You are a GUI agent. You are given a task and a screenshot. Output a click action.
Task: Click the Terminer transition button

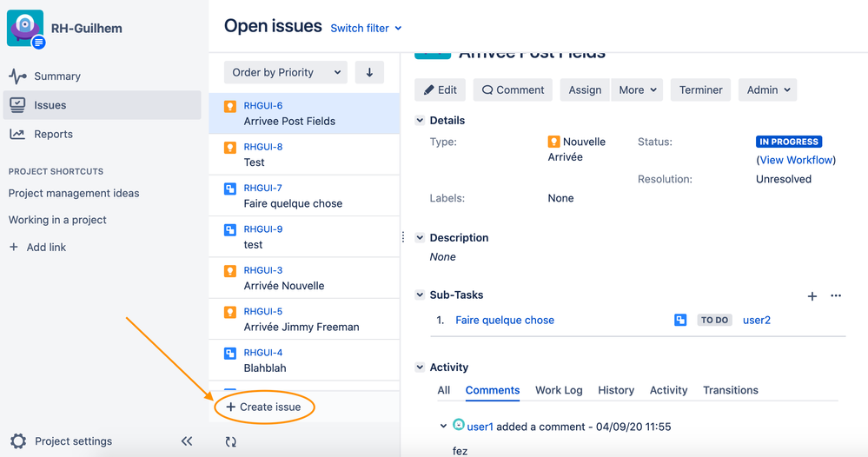click(x=700, y=89)
